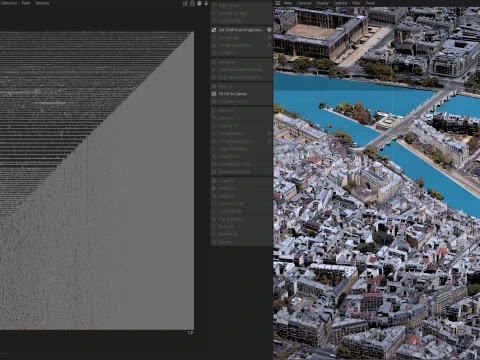This screenshot has width=480, height=360.
Task: Open settings gear for UV Straighten
Action: point(269,134)
